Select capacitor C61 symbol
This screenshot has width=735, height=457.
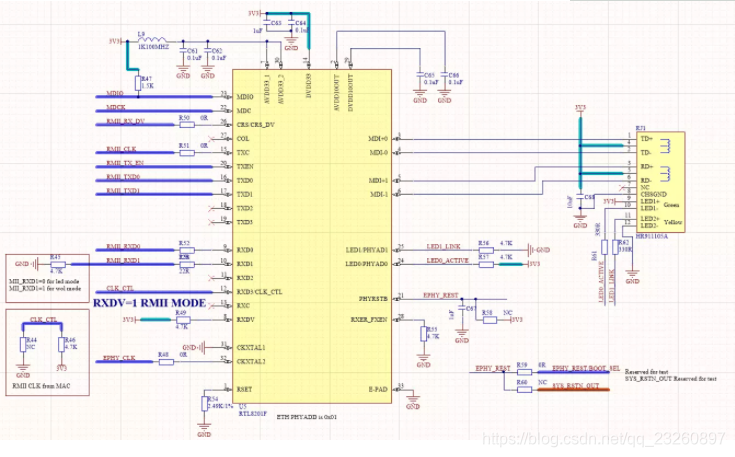[183, 48]
